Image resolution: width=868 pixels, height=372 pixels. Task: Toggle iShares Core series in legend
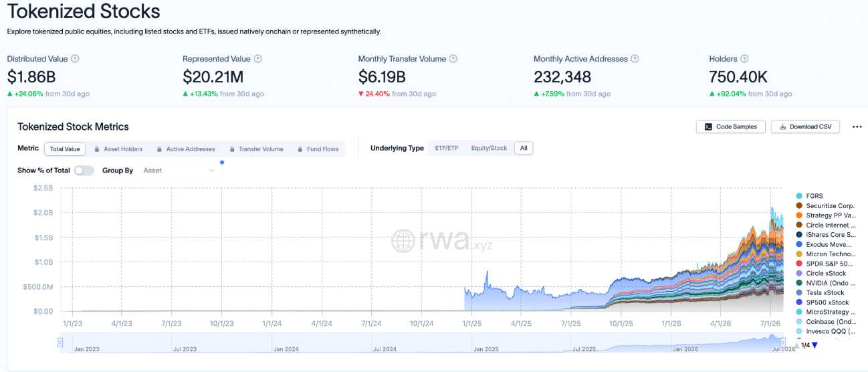[x=826, y=235]
